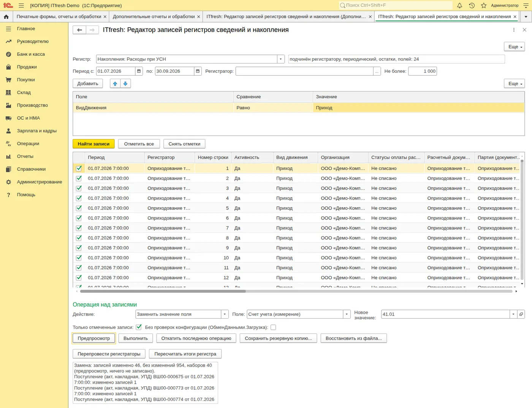
Task: Open the form's three-dot options menu
Action: (514, 30)
